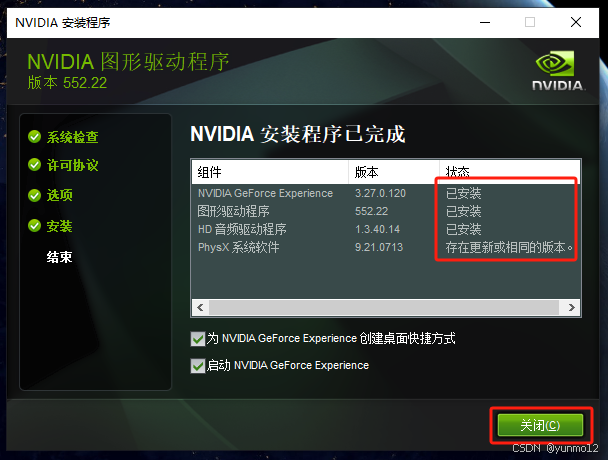
Task: Close the installer window with title bar X
Action: coord(576,22)
